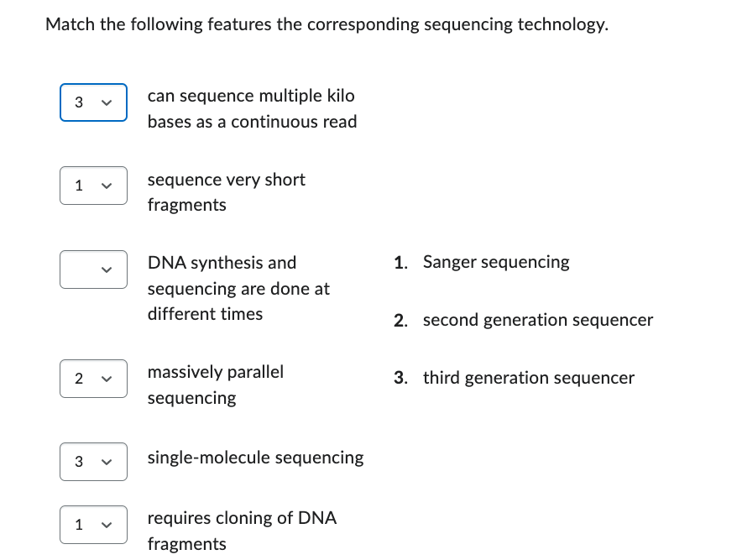Click the bold number "2." option marker
The width and height of the screenshot is (742, 560).
tap(401, 321)
